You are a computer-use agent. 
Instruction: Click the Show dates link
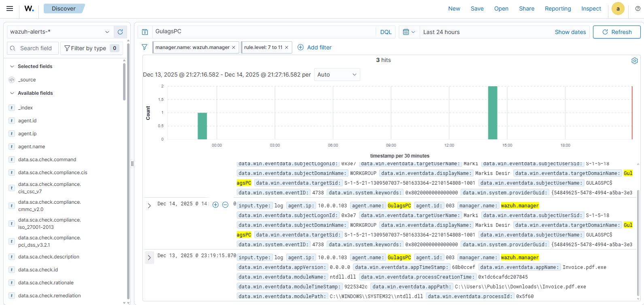(570, 32)
